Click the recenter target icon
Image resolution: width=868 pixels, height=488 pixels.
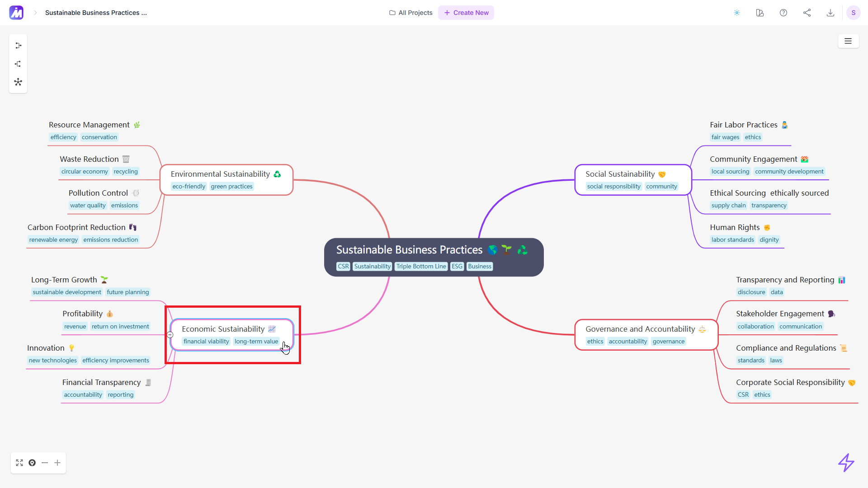click(x=32, y=463)
